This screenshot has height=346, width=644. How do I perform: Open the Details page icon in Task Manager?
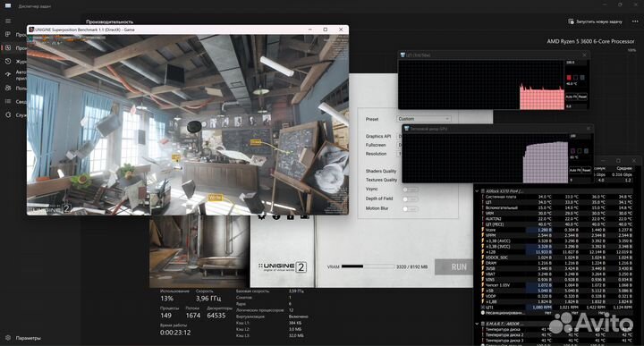click(8, 101)
